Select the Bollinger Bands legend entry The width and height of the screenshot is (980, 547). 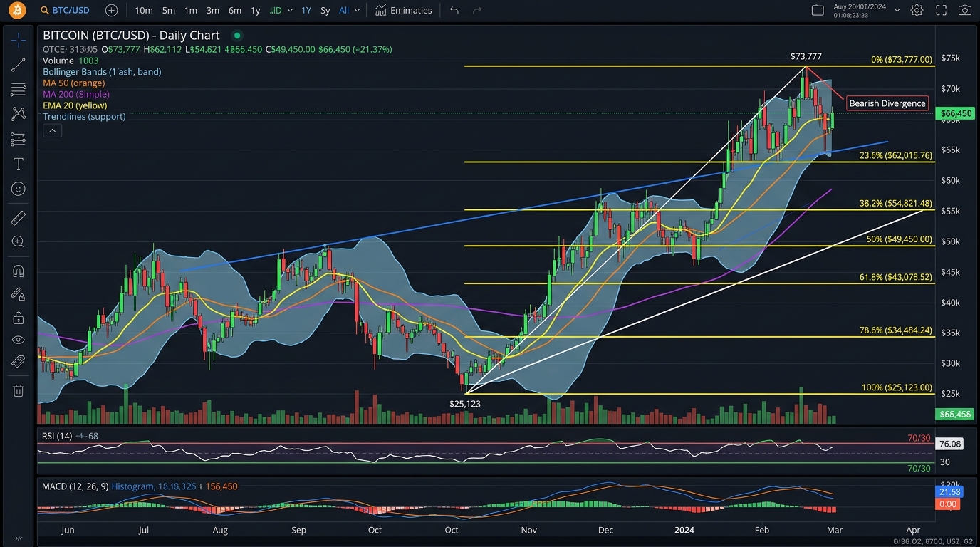(102, 72)
